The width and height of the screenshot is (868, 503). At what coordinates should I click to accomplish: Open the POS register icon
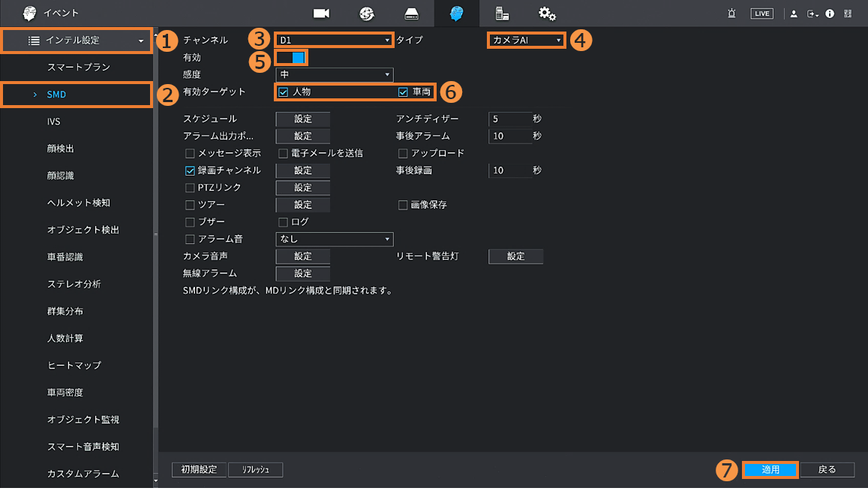coord(502,14)
